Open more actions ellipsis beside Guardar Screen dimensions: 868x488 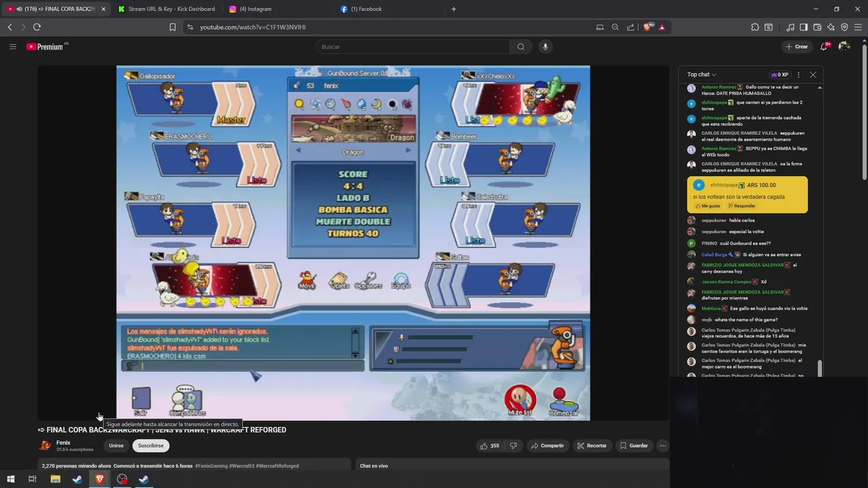663,445
